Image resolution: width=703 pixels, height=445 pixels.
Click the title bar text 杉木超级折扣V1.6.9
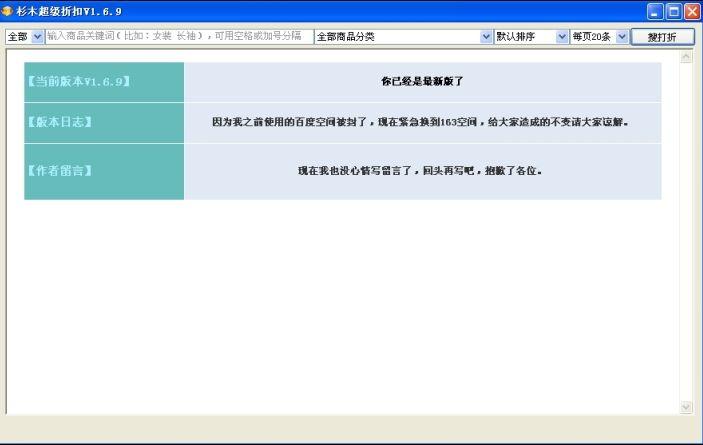pyautogui.click(x=68, y=11)
